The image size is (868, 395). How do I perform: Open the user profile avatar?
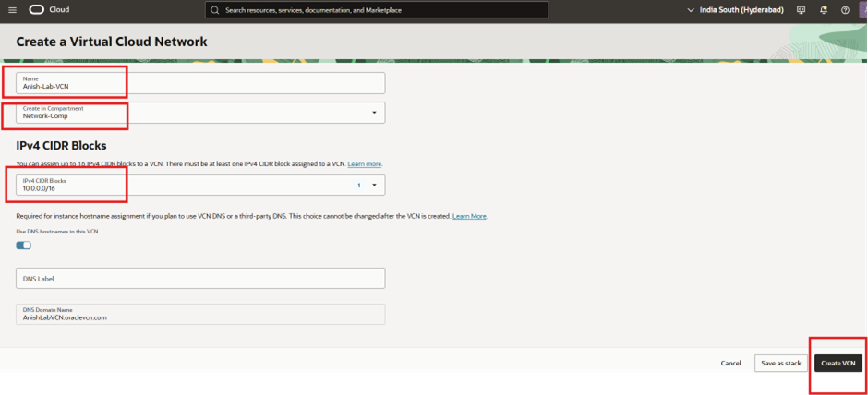pyautogui.click(x=864, y=9)
